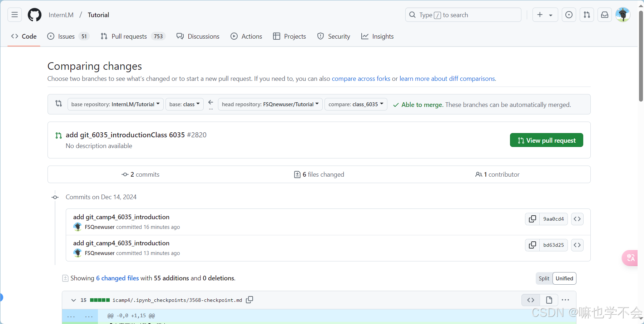Open pull request title add git_6035_introductionClass
Screen dimensions: 644x324
point(125,135)
